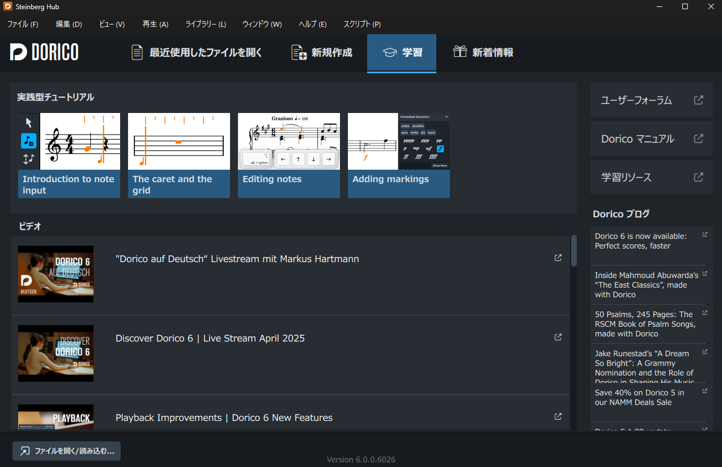722x467 pixels.
Task: Click the Dorico ブログ heading
Action: [x=621, y=214]
